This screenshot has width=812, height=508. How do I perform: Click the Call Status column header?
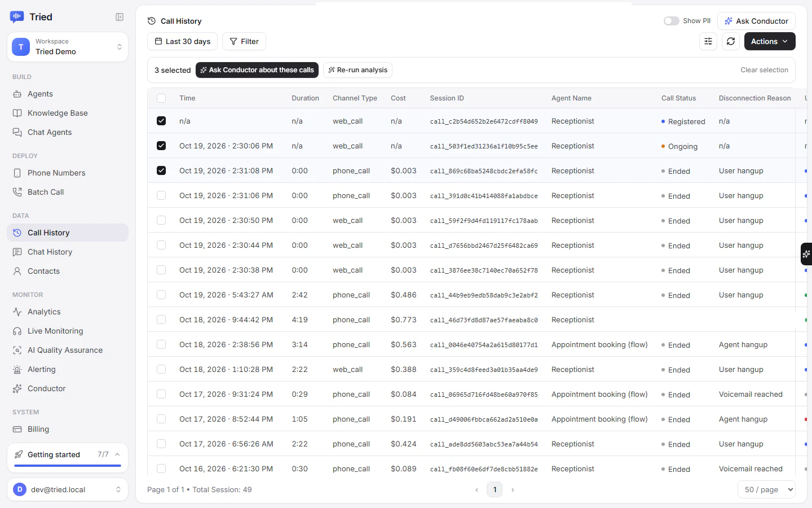678,98
